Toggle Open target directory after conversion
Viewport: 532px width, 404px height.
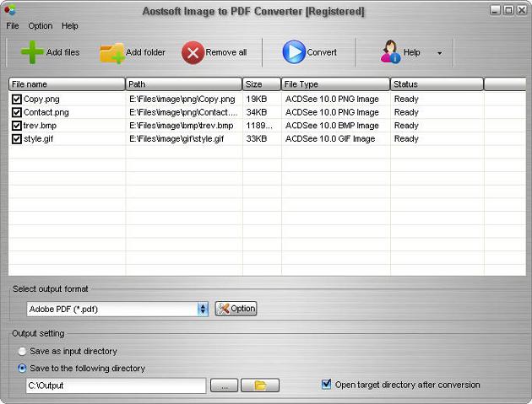click(x=327, y=384)
